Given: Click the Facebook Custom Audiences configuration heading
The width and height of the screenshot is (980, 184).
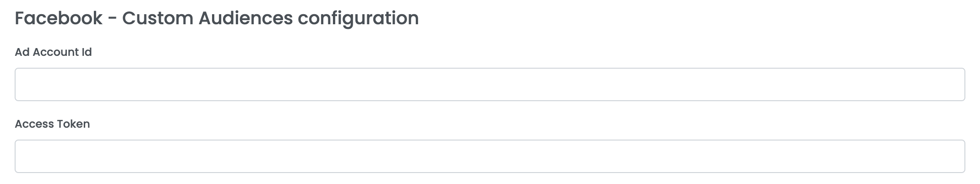Looking at the screenshot, I should [x=217, y=18].
